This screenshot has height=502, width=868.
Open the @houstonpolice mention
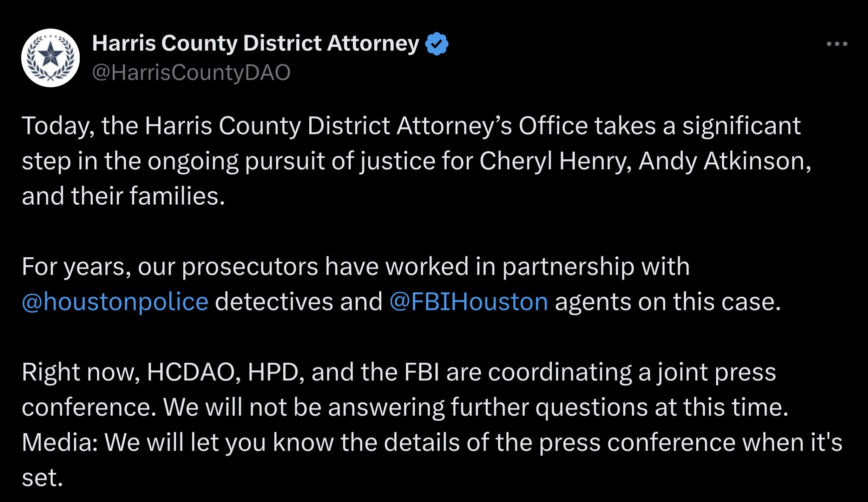click(x=115, y=302)
